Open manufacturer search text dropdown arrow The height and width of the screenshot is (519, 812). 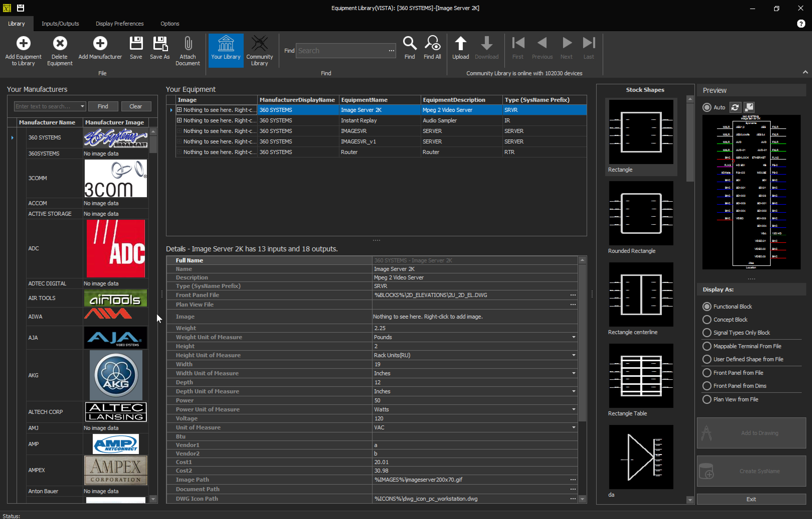click(82, 106)
